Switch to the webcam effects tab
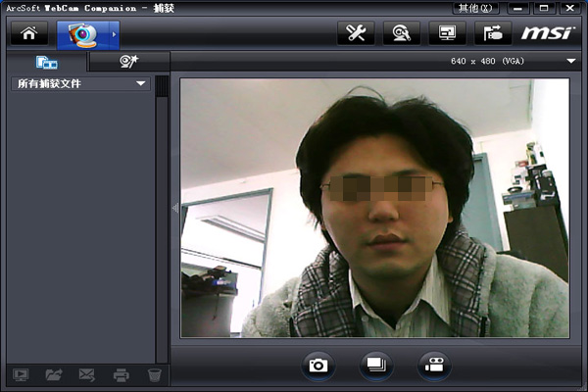This screenshot has width=588, height=392. [129, 62]
